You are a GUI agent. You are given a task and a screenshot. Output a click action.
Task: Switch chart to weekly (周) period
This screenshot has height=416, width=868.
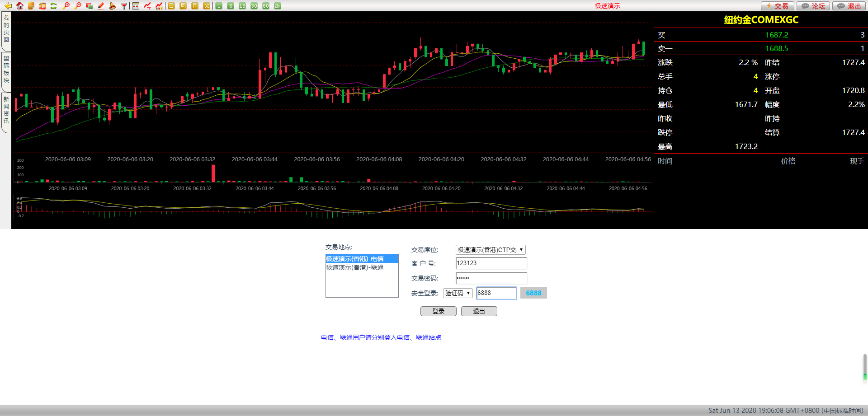coord(183,6)
